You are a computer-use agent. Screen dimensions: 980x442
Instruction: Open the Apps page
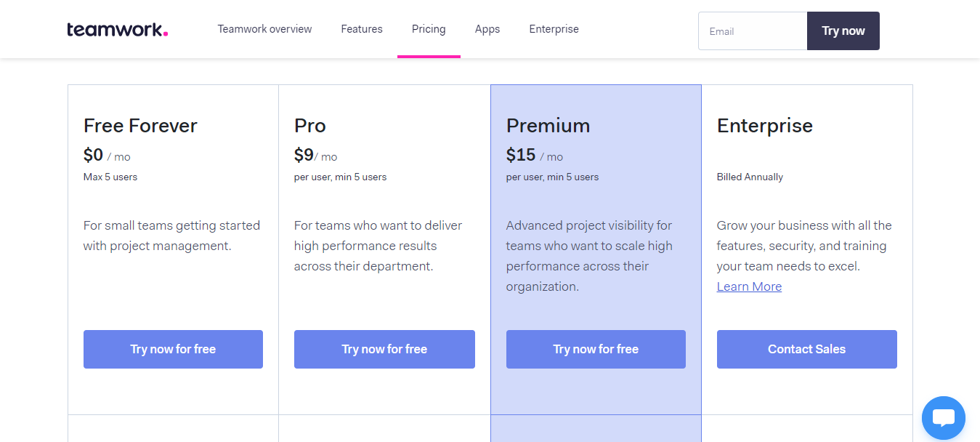(487, 29)
